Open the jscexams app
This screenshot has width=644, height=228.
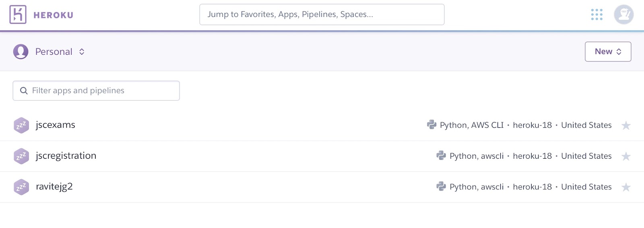pos(56,125)
